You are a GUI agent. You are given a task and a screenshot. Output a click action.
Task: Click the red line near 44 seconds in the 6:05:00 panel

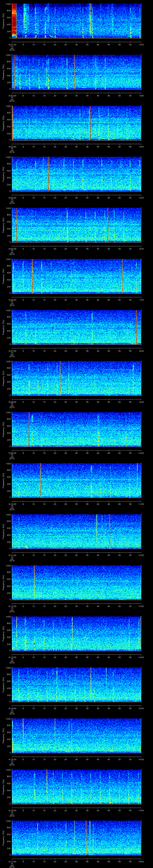point(108,225)
